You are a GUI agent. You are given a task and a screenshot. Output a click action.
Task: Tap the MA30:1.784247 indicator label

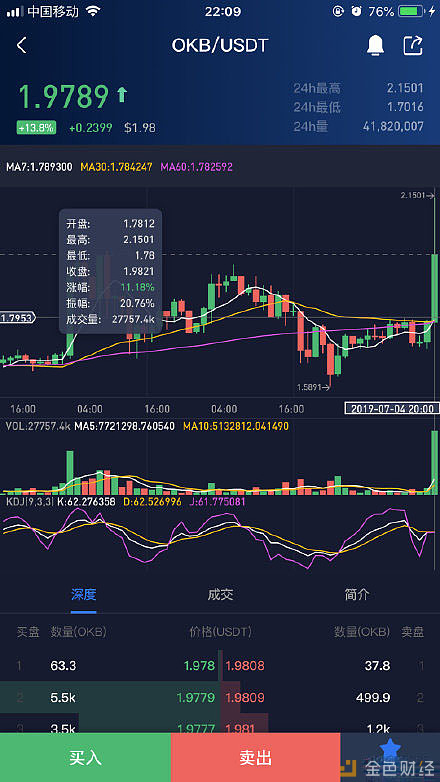[116, 167]
